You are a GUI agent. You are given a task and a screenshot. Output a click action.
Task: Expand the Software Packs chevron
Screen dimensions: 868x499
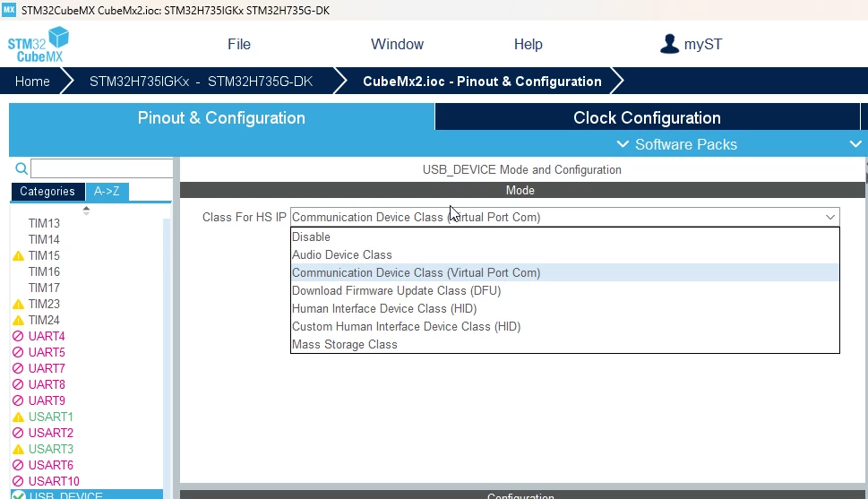pyautogui.click(x=623, y=144)
